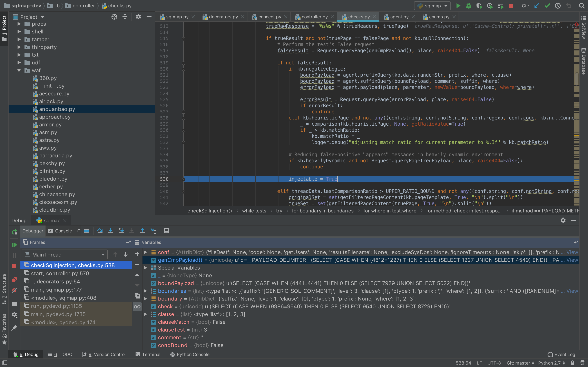Click the Run to Cursor icon

coord(153,231)
